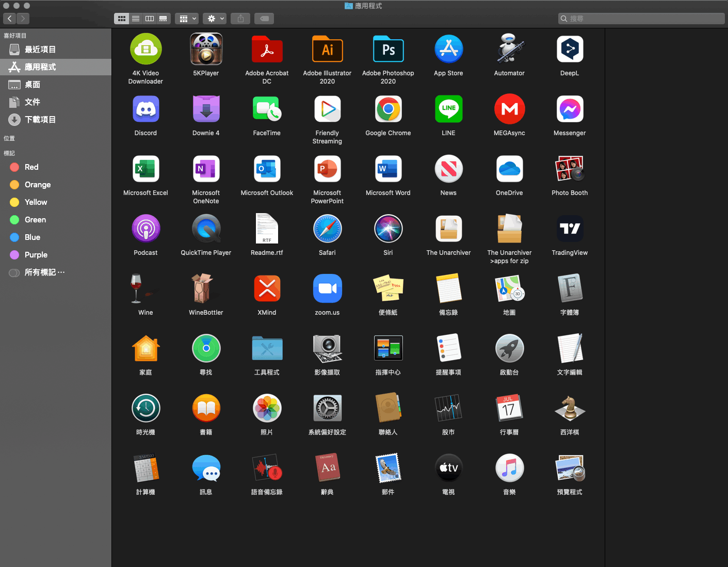Image resolution: width=728 pixels, height=567 pixels.
Task: Click the Safari compass icon
Action: [x=327, y=229]
